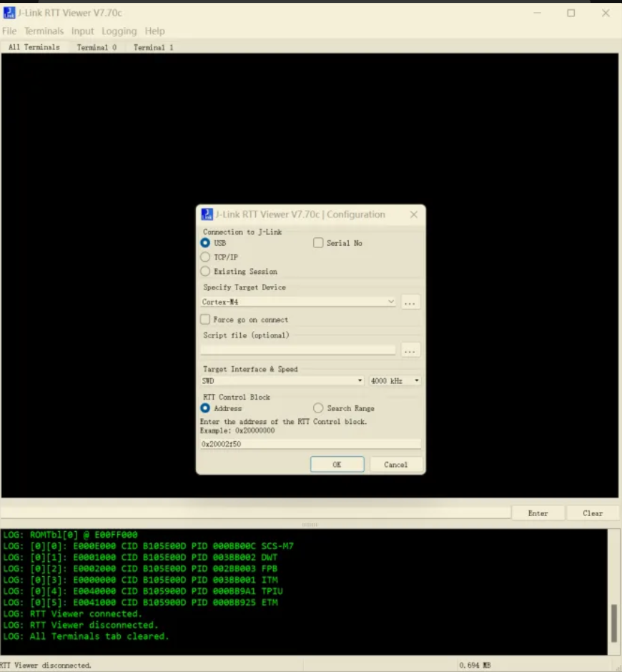Click the RTT control block address field
This screenshot has height=672, width=622.
point(310,444)
